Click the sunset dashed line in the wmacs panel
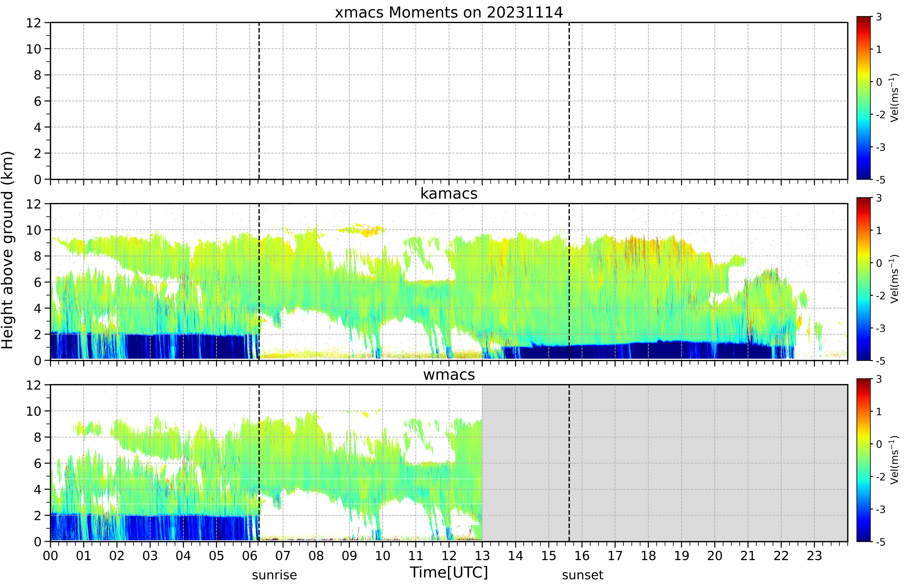Viewport: 906px width, 588px height. [569, 463]
